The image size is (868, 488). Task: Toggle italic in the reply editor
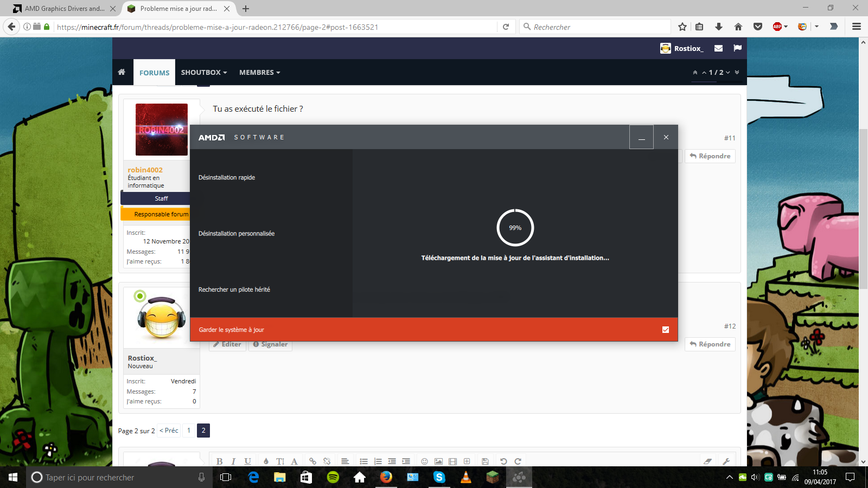pyautogui.click(x=233, y=461)
